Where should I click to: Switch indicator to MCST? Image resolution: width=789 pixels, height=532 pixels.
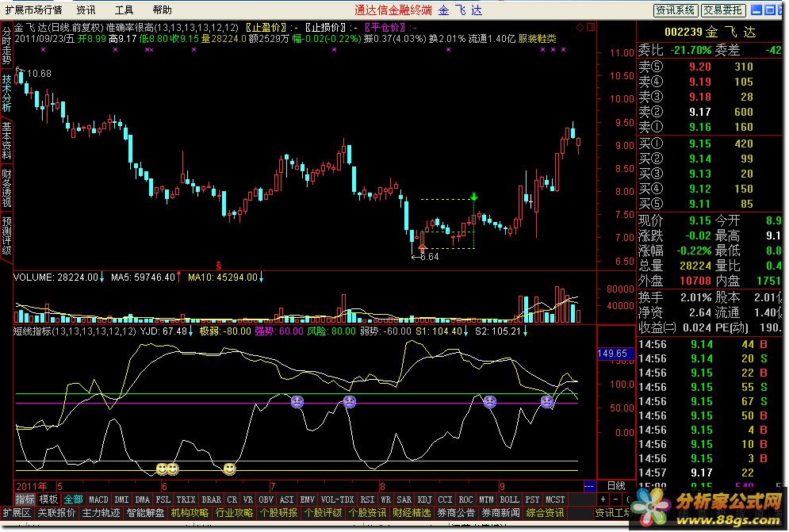(556, 499)
